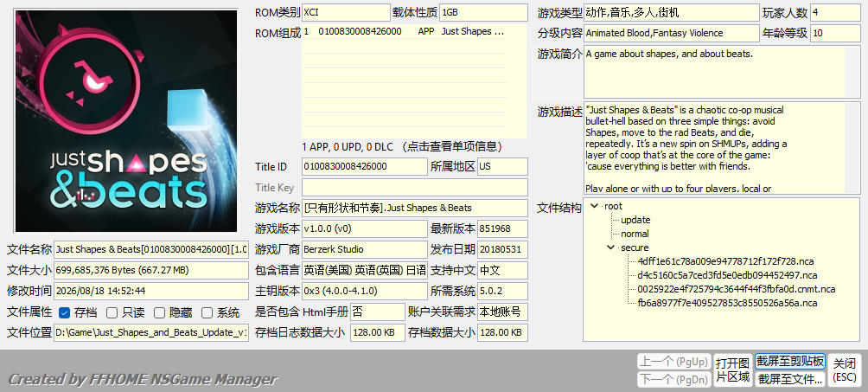Image resolution: width=868 pixels, height=392 pixels.
Task: Close the dialog with 关闭 (ESC) button
Action: (x=845, y=370)
